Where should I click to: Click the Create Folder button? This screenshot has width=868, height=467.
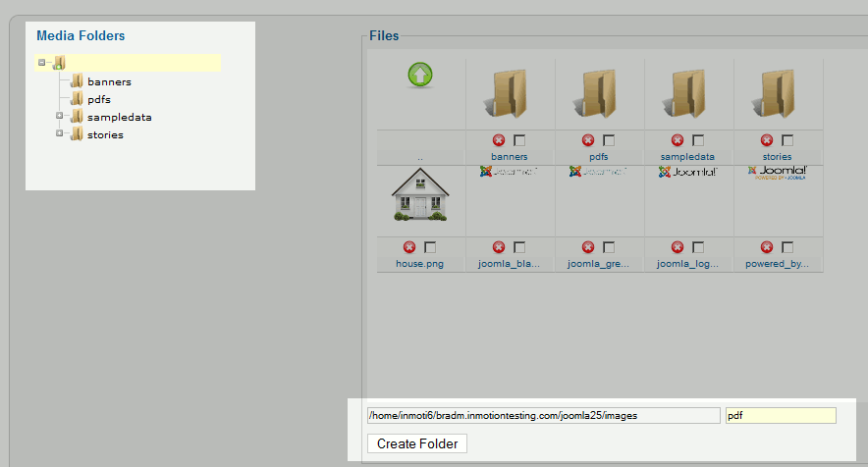coord(417,443)
